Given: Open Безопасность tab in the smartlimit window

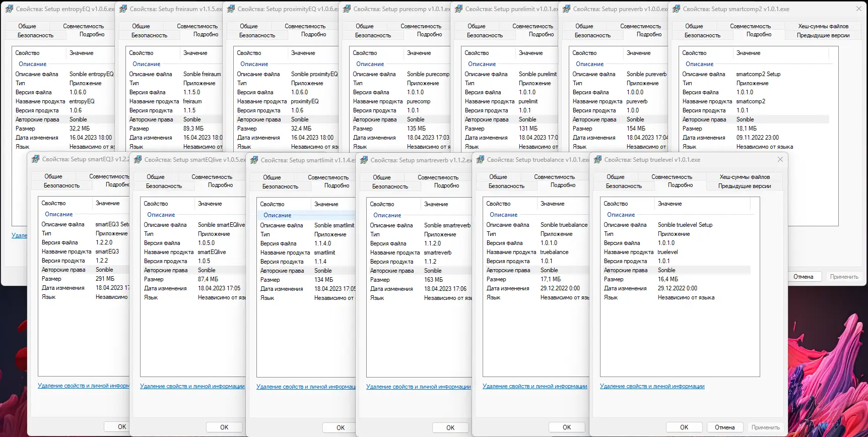Looking at the screenshot, I should 280,186.
